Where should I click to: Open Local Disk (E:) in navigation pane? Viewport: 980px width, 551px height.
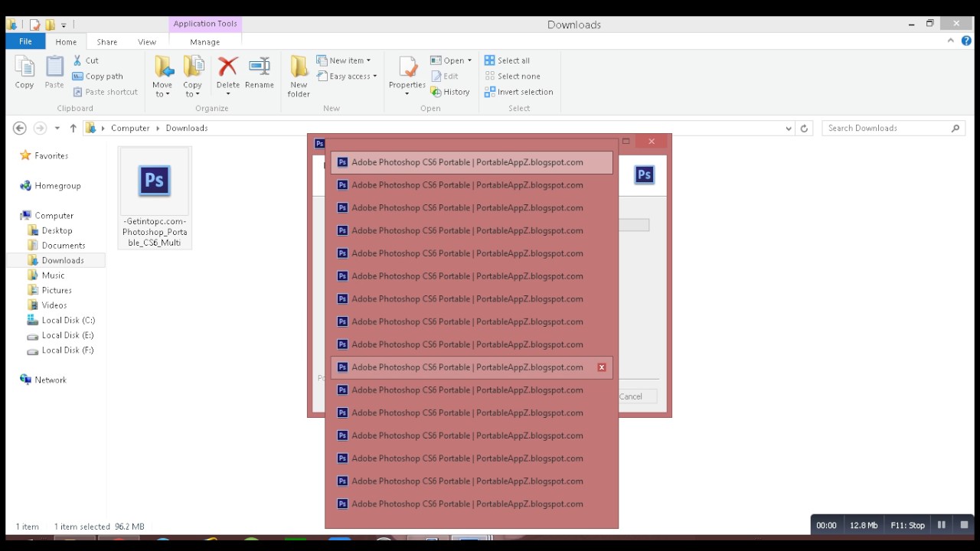pos(67,335)
